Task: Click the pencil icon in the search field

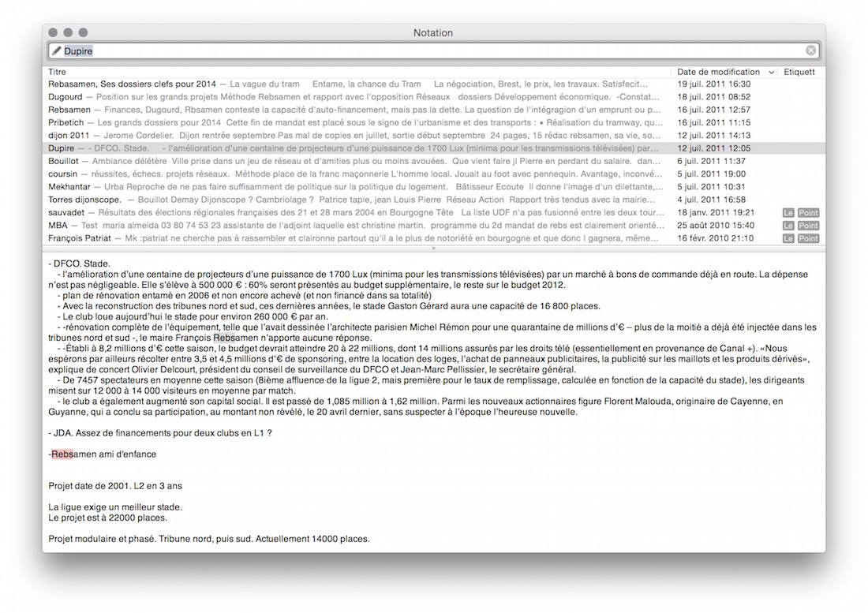Action: [56, 51]
